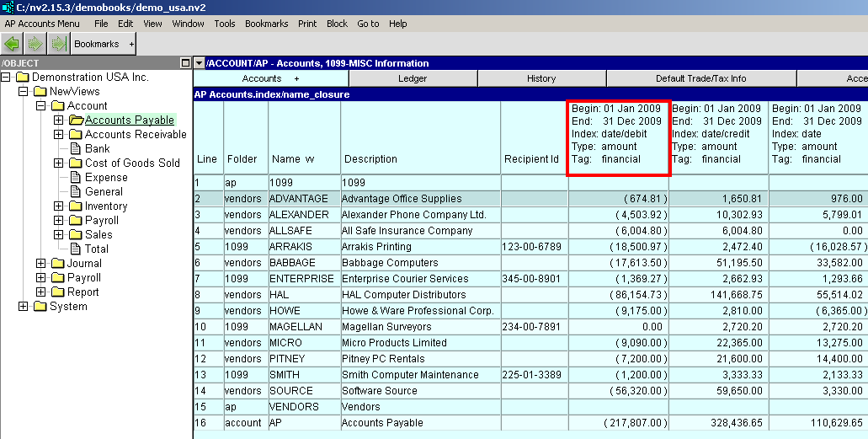Expand the Accounts Receivable tree node
868x439 pixels.
point(58,134)
